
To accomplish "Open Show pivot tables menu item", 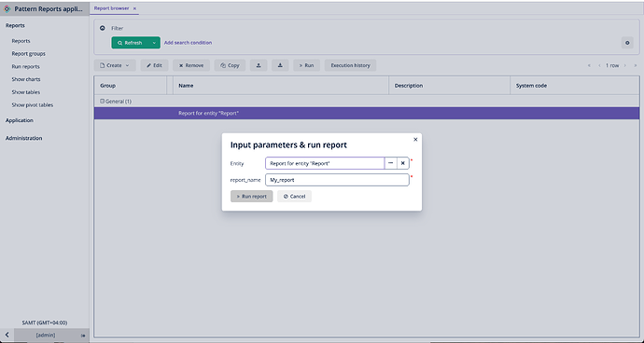I will tap(33, 105).
